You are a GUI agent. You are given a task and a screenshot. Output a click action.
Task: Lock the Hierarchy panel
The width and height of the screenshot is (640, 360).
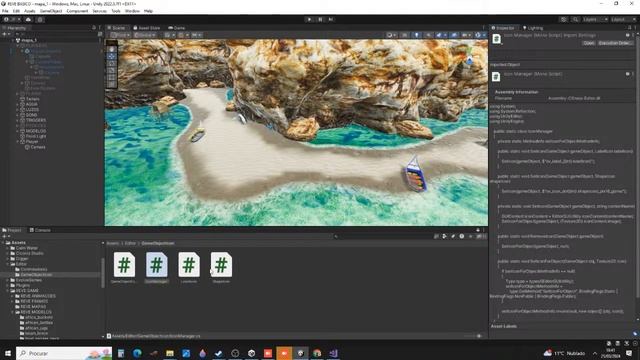click(x=94, y=28)
